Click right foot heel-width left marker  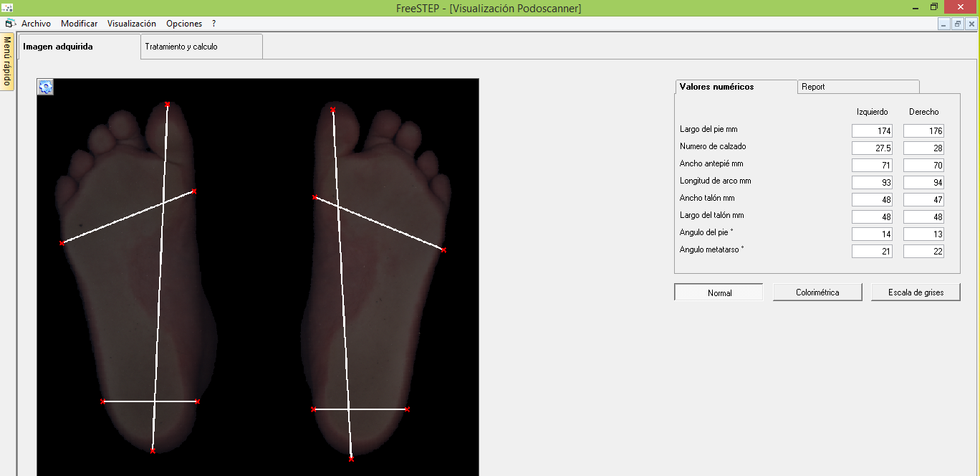click(x=313, y=409)
